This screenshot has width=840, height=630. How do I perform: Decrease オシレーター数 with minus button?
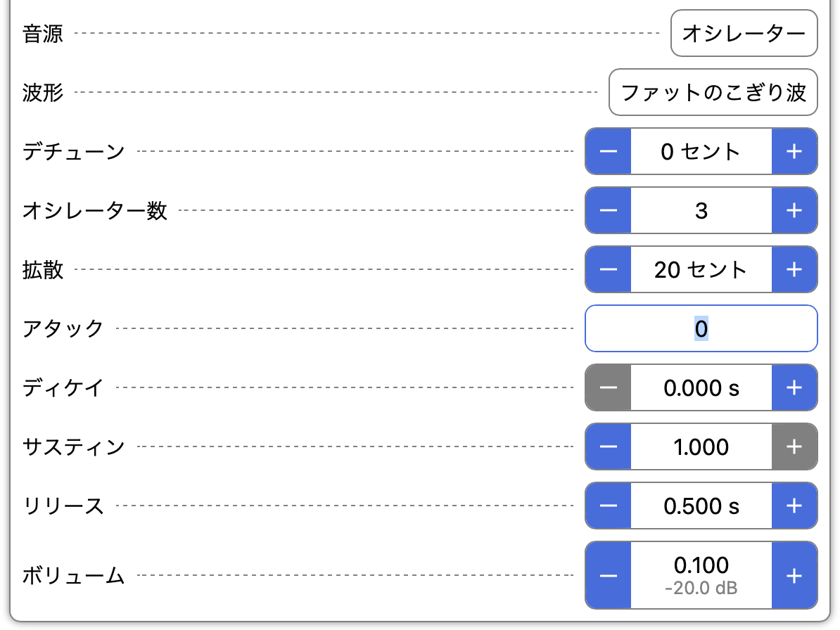coord(609,210)
